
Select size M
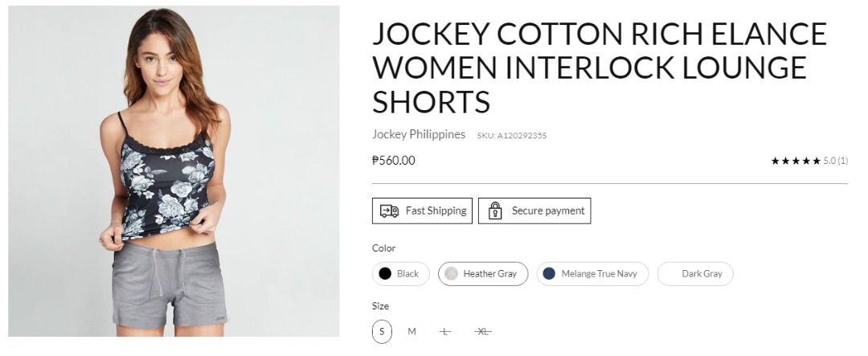tap(411, 331)
